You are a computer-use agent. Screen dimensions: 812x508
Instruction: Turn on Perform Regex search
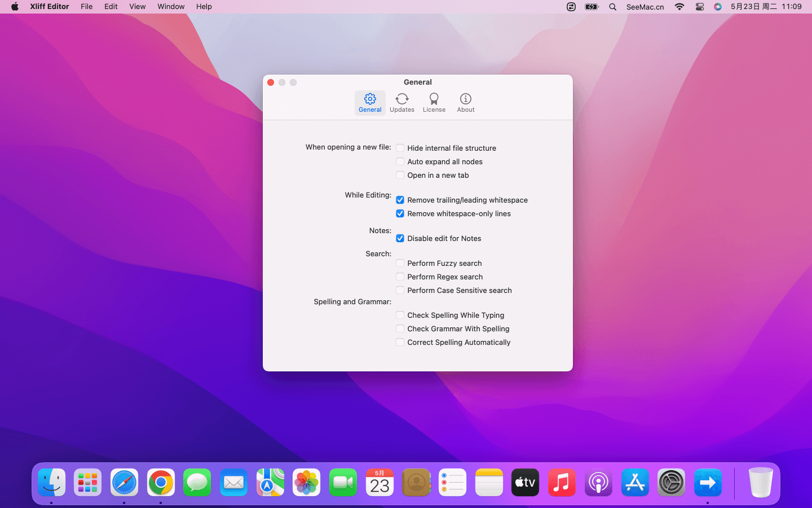coord(400,277)
